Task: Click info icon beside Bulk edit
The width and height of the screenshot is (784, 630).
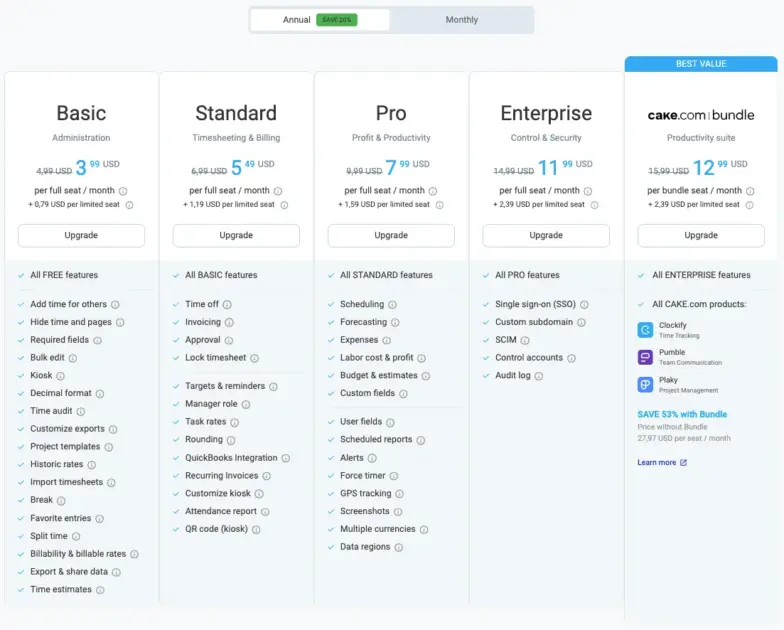Action: 73,358
